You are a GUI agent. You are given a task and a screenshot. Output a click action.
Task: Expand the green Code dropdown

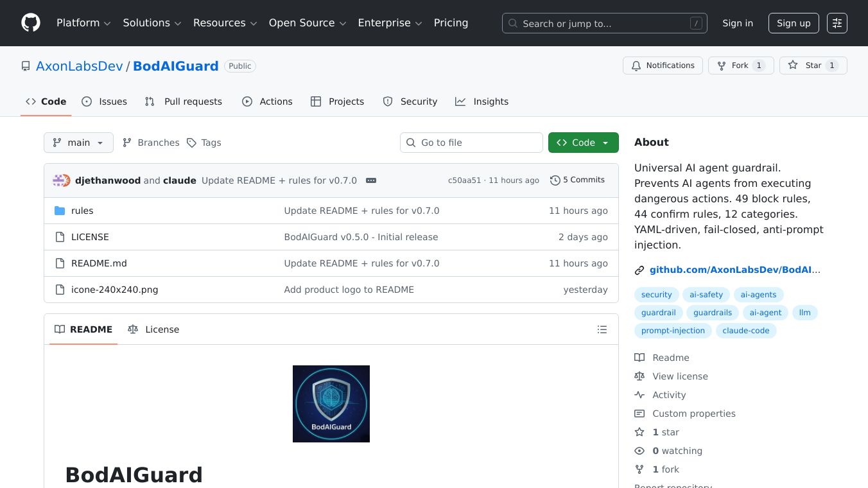pos(583,143)
